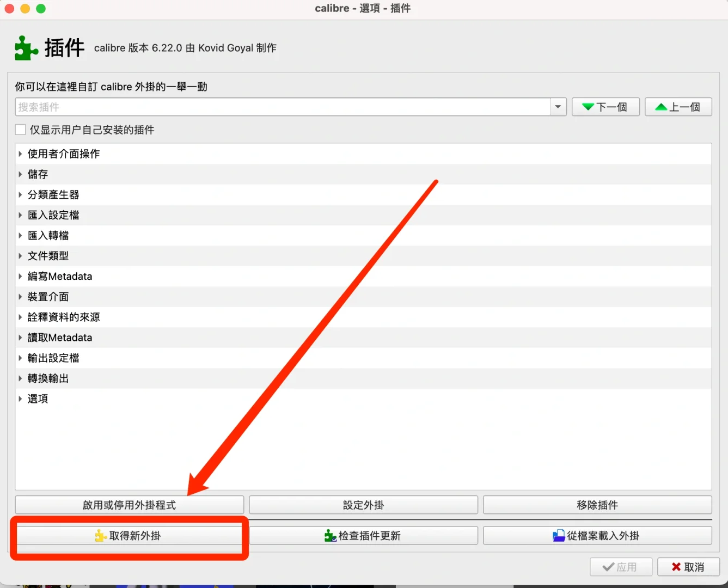Open the search plugins dropdown arrow

tap(558, 107)
